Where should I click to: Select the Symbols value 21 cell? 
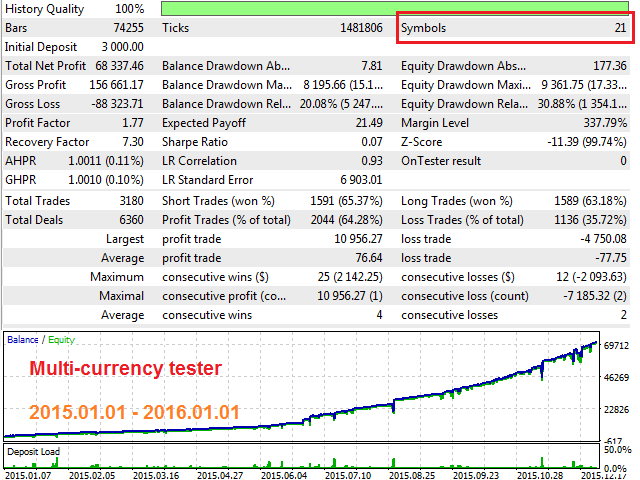click(x=620, y=28)
